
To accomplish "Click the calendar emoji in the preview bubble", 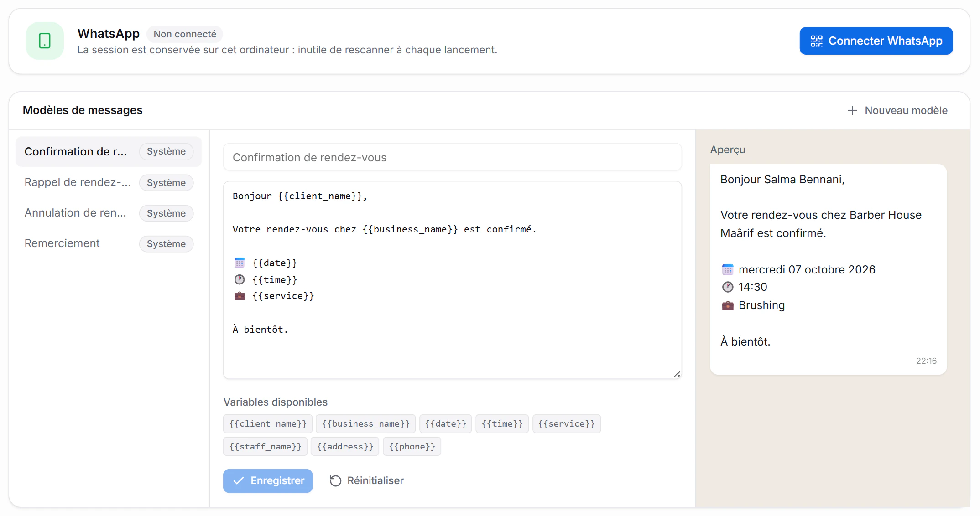I will pyautogui.click(x=728, y=269).
